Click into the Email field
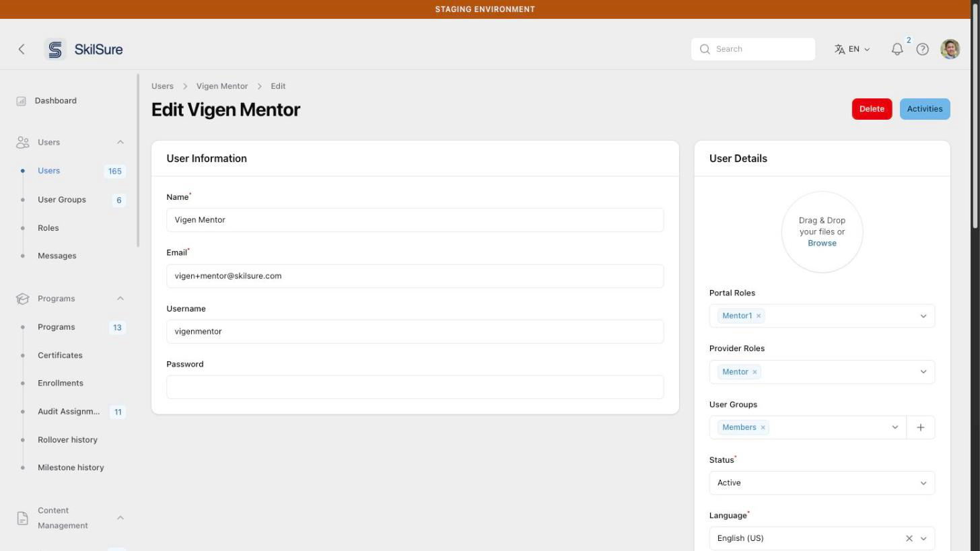The width and height of the screenshot is (980, 551). click(x=415, y=277)
